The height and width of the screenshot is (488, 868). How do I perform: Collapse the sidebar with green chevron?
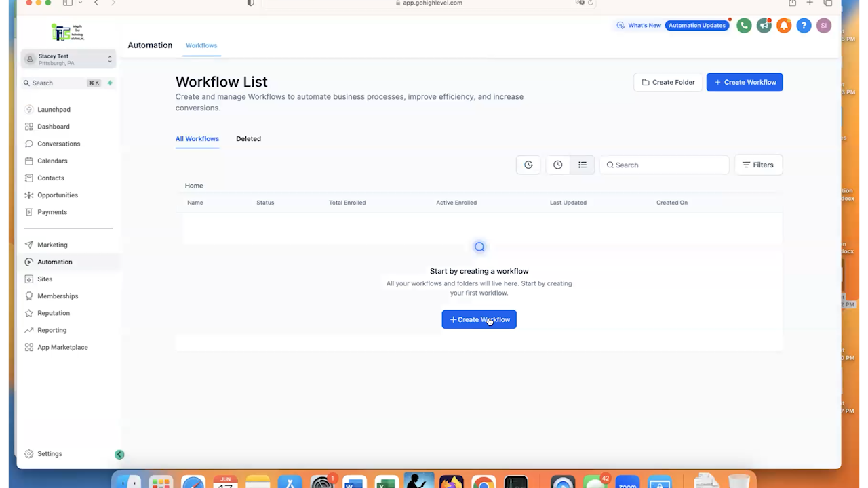119,454
